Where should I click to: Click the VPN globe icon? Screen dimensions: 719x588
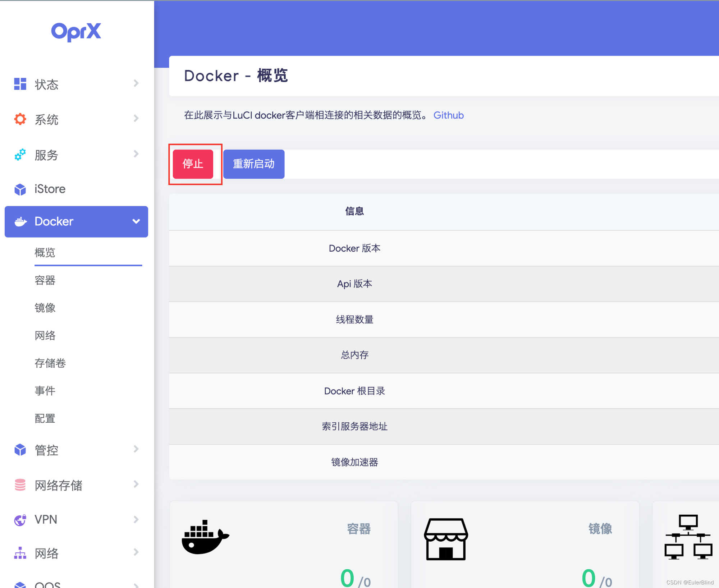pyautogui.click(x=20, y=520)
